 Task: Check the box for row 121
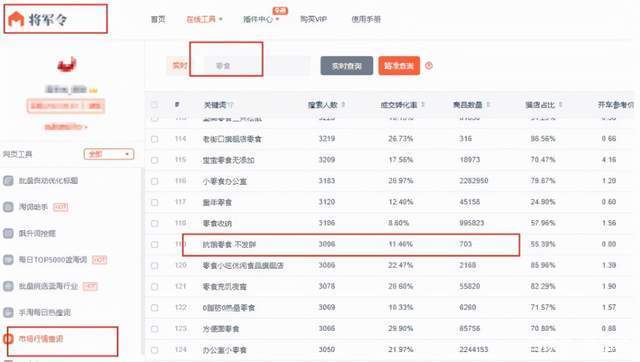coord(154,286)
